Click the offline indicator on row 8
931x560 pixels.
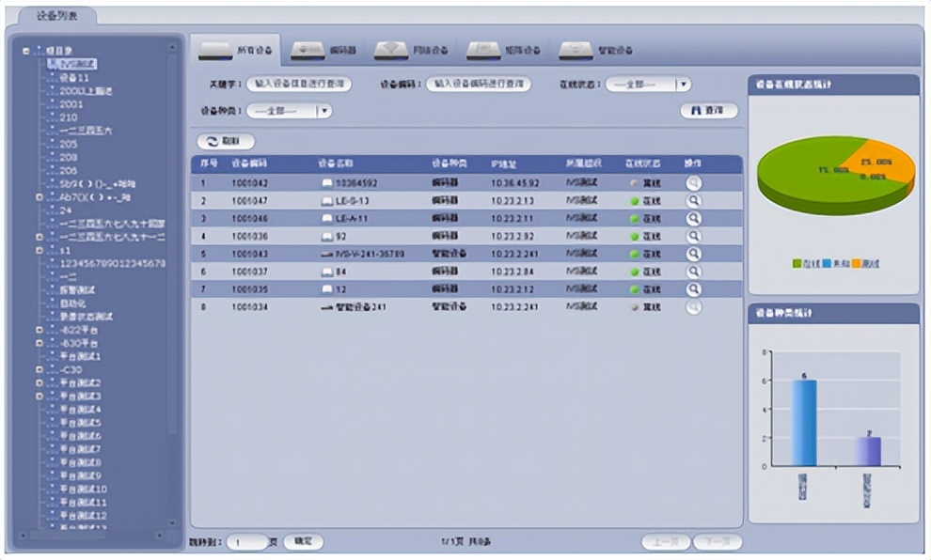click(634, 305)
